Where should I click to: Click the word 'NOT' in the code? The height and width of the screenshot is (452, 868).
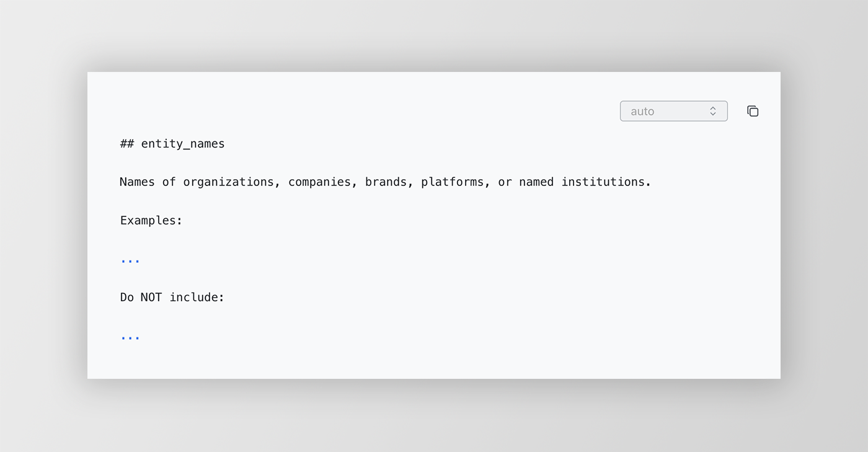coord(151,297)
